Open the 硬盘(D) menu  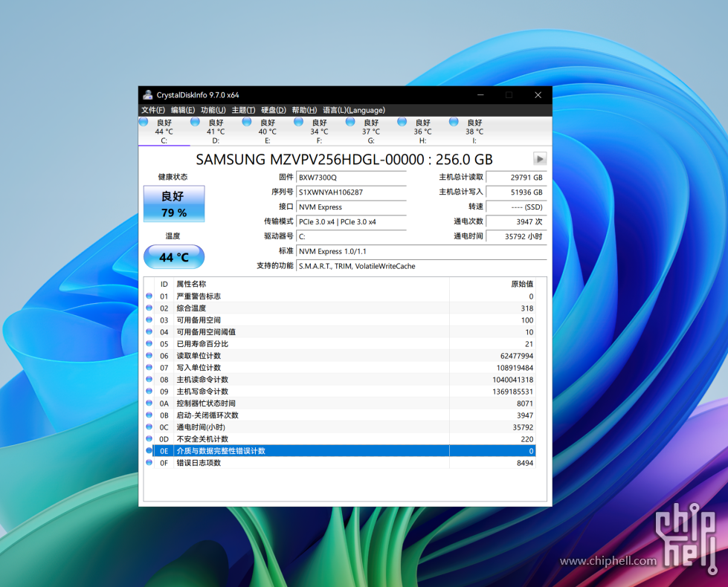[x=274, y=110]
